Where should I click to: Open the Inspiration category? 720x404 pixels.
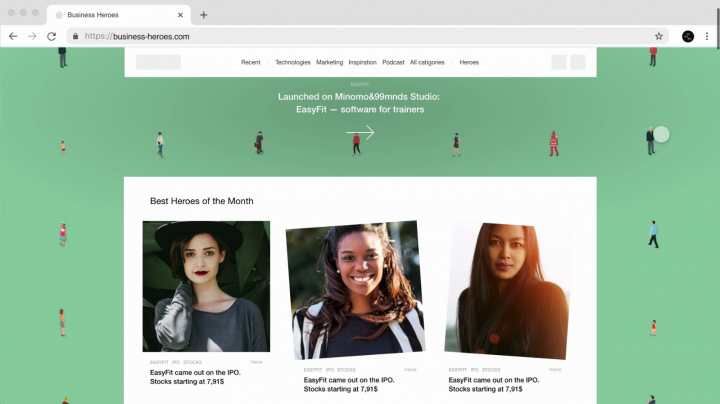tap(362, 62)
